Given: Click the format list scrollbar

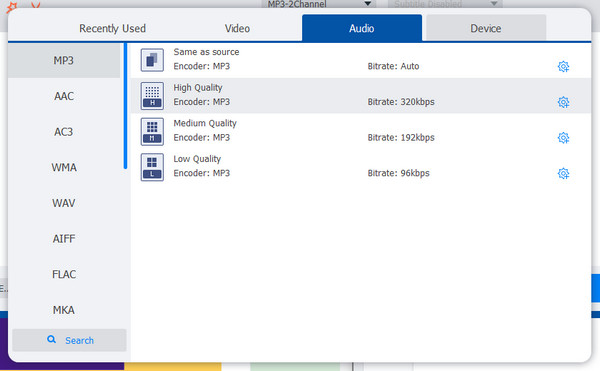Looking at the screenshot, I should [x=125, y=106].
